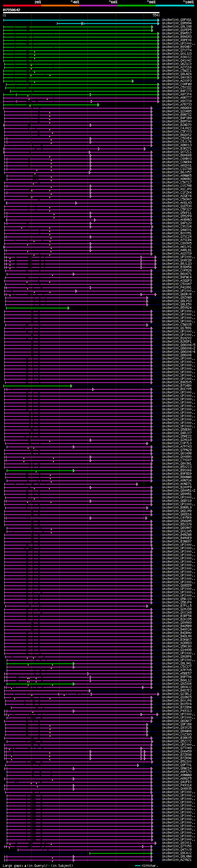Click hit UniRef100_A2RRD3
The height and width of the screenshot is (868, 197).
coord(177,643)
